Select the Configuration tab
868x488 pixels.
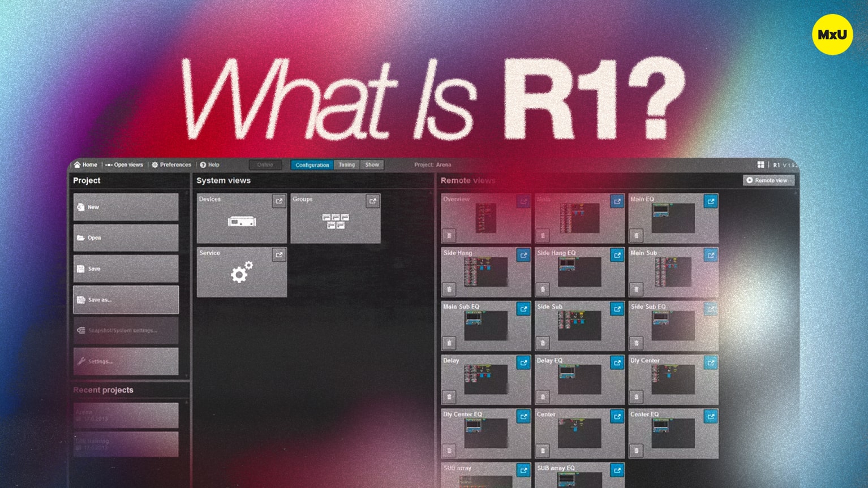click(312, 165)
